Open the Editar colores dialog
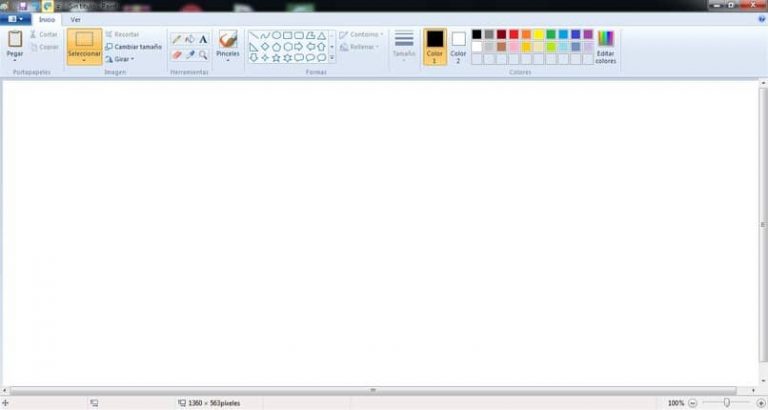Screen dimensions: 768x410 (x=605, y=46)
